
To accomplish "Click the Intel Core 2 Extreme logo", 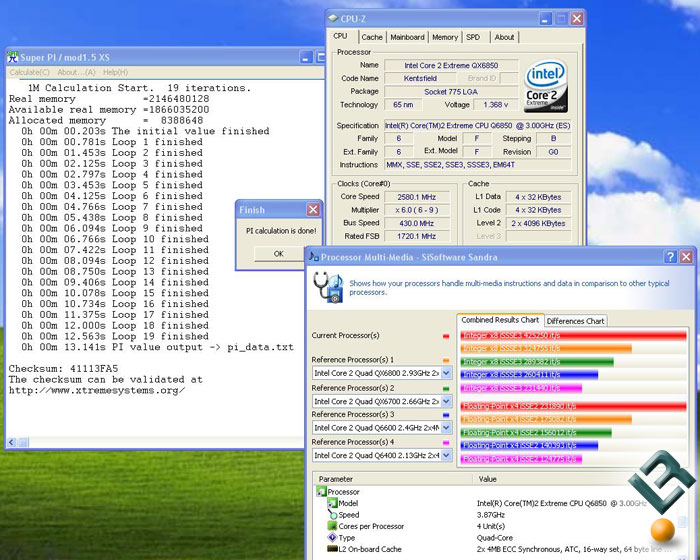I will pyautogui.click(x=546, y=86).
